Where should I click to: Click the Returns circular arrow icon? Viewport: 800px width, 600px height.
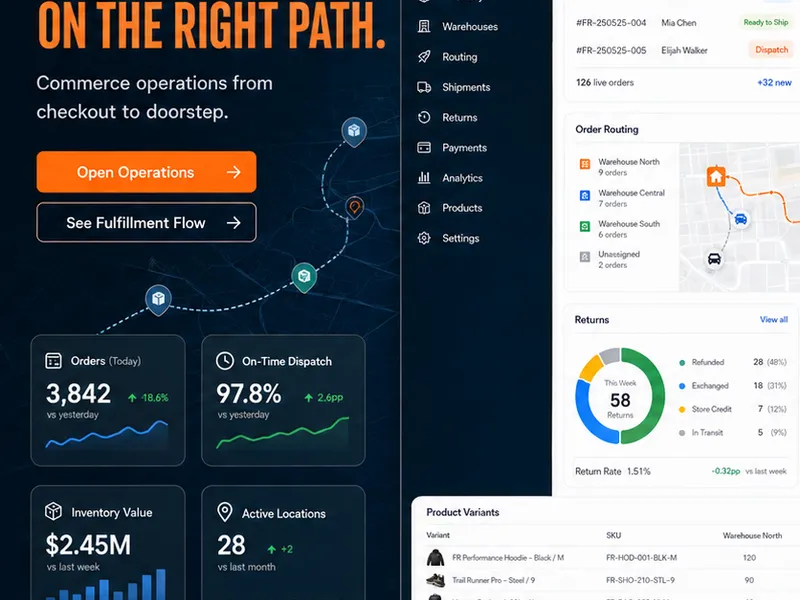[x=424, y=117]
